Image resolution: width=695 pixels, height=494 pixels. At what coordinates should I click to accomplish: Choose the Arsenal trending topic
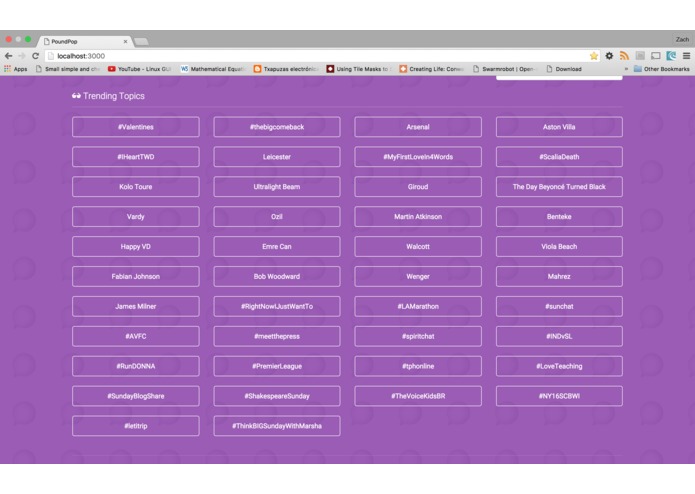click(x=418, y=127)
